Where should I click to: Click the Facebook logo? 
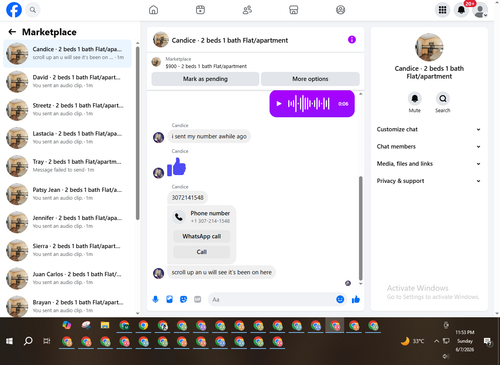[x=14, y=10]
